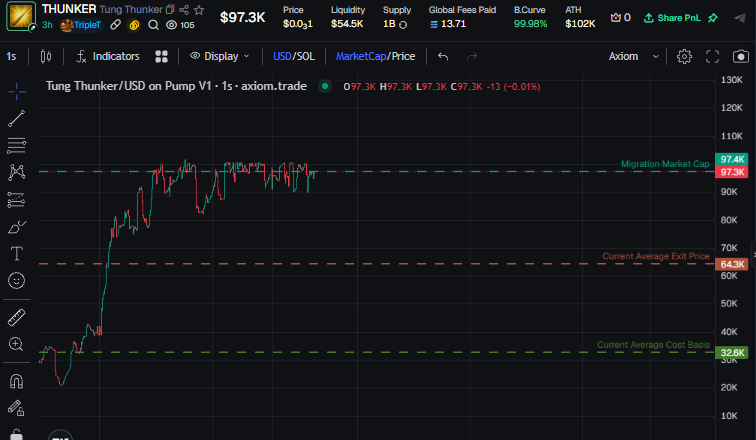Click the green 97.4K price axis tag
The width and height of the screenshot is (756, 440).
[731, 159]
